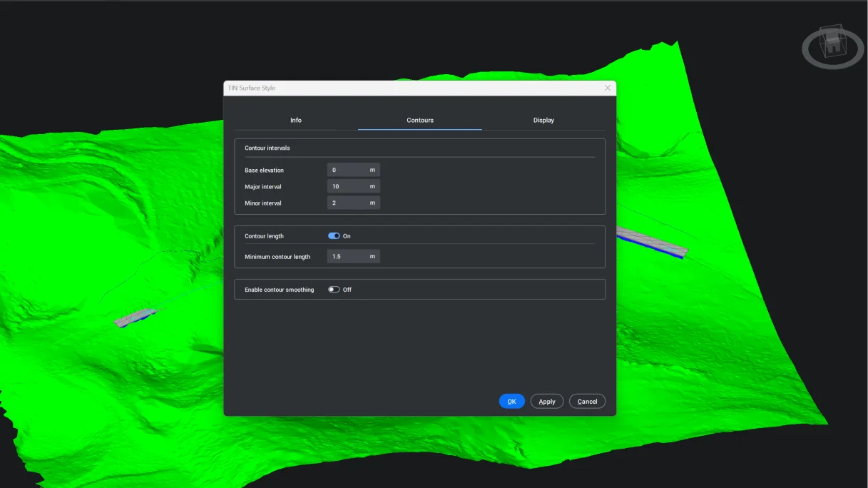The height and width of the screenshot is (488, 868).
Task: Click the Apply button
Action: (547, 402)
